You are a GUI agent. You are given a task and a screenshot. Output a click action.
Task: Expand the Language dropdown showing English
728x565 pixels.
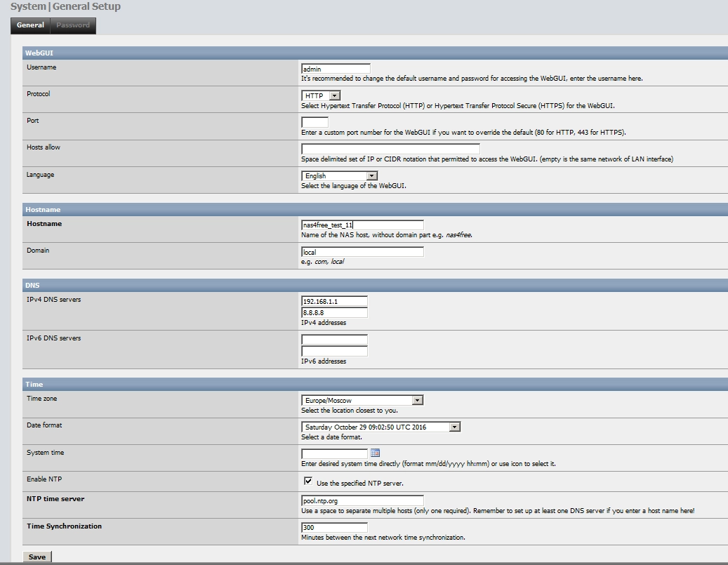[339, 176]
